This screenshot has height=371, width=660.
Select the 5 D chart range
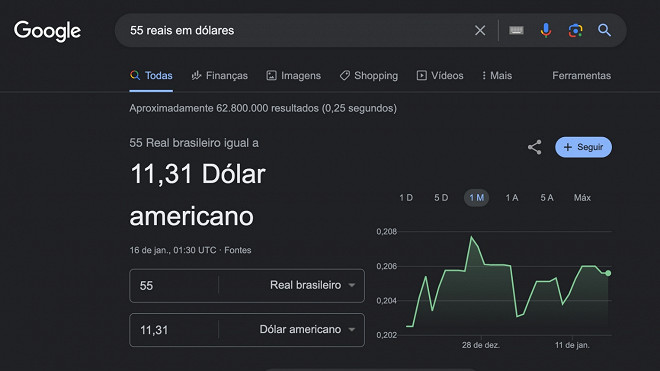(x=441, y=198)
